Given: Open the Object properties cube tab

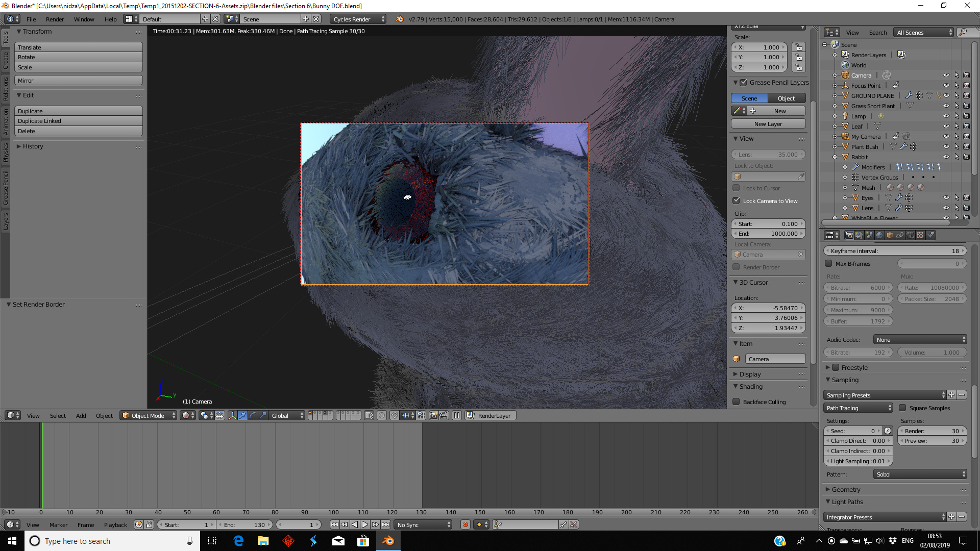Looking at the screenshot, I should coord(890,235).
